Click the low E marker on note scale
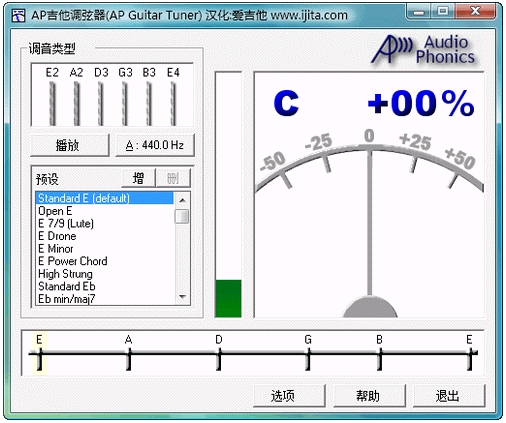Viewport: 506px width, 423px height. (x=39, y=353)
